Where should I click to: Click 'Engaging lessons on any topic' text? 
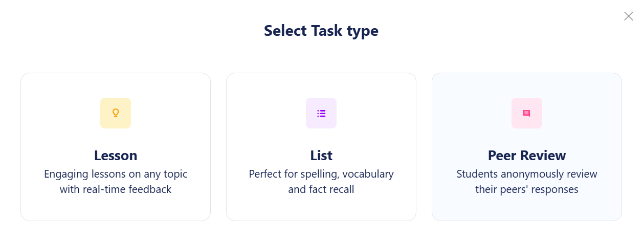[116, 174]
